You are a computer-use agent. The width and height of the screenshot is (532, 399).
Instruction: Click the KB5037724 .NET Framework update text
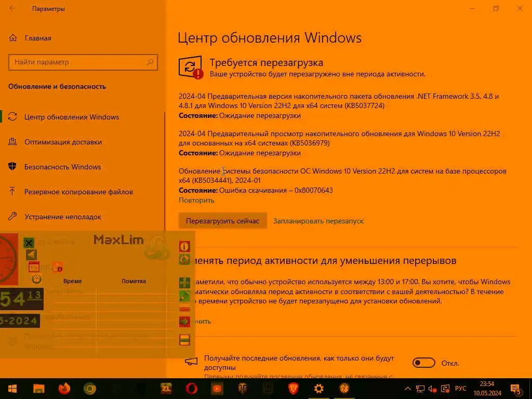tap(339, 101)
